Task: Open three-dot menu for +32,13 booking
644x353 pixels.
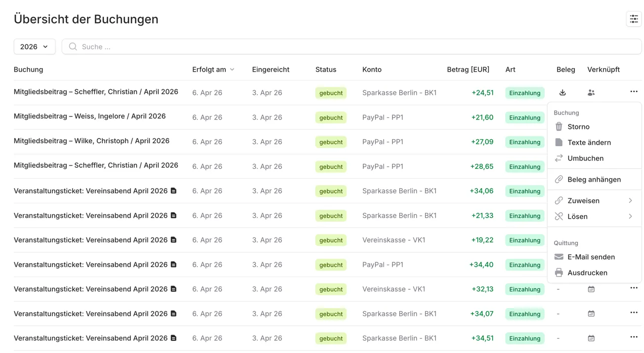Action: 634,288
